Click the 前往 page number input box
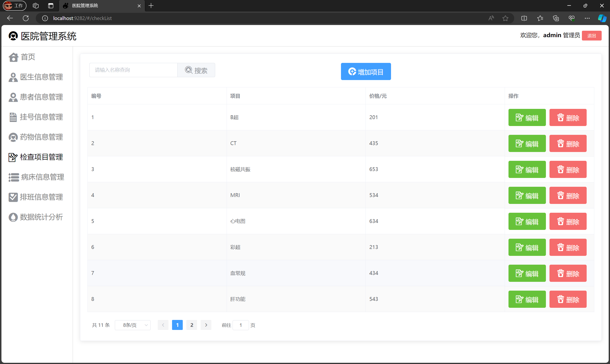Screen dimensions: 610x364 click(240, 325)
